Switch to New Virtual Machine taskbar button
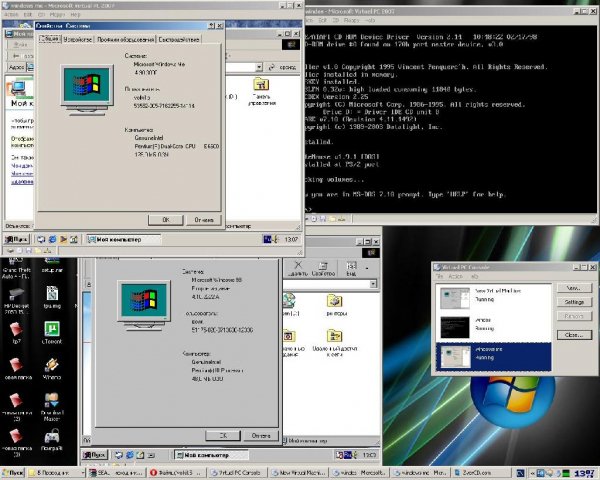 tap(297, 473)
